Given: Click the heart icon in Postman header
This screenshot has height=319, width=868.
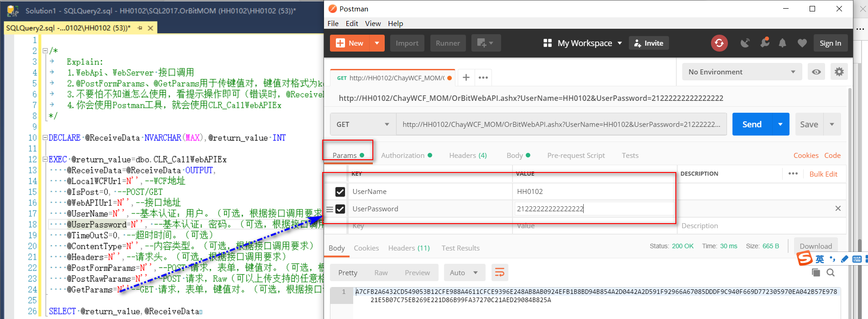Looking at the screenshot, I should point(802,43).
